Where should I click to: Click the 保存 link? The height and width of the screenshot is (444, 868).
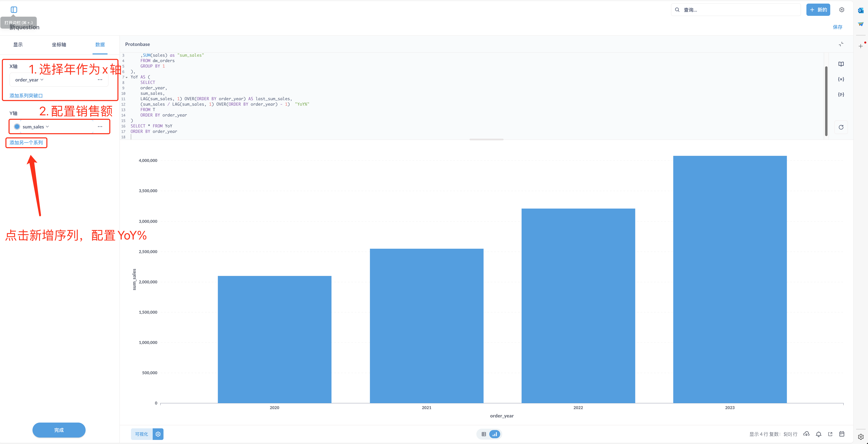tap(838, 27)
